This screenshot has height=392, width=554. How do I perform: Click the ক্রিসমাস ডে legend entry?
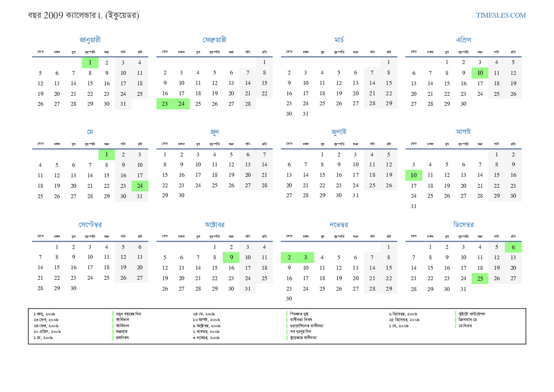470,320
